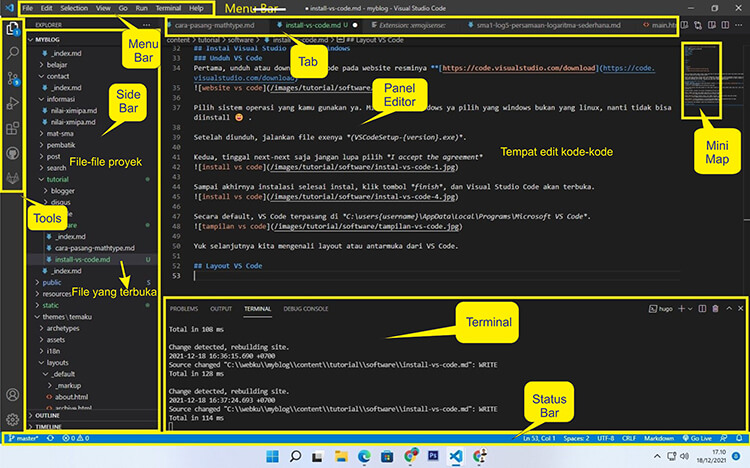
Task: Open Microsoft Store from the taskbar
Action: click(387, 457)
